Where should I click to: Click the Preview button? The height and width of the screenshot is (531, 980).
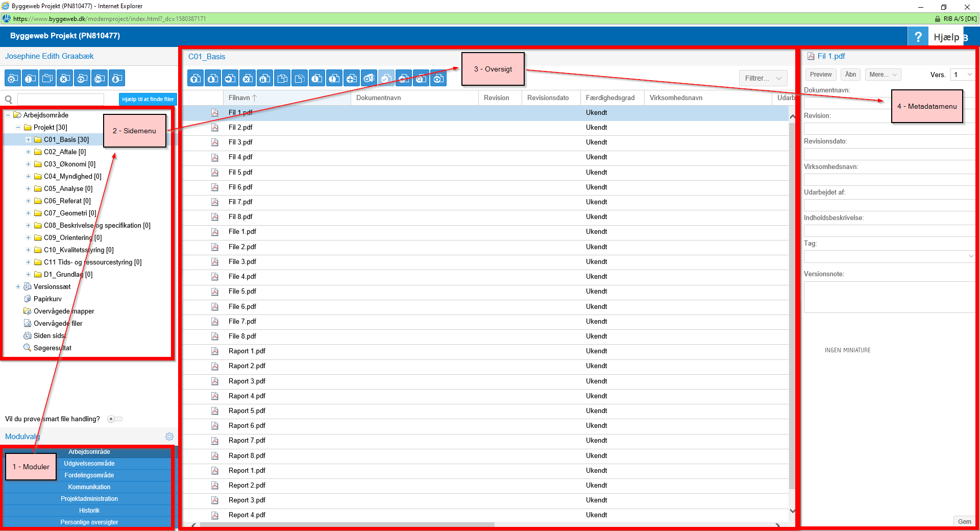(820, 75)
